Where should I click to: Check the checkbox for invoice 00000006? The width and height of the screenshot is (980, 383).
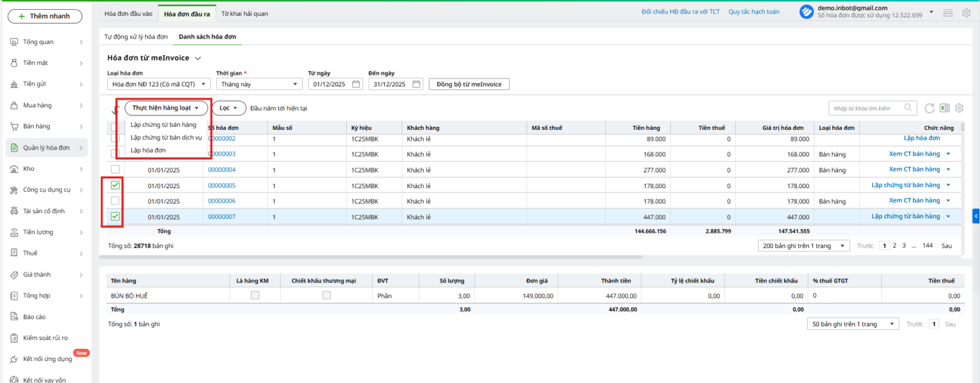tap(115, 200)
